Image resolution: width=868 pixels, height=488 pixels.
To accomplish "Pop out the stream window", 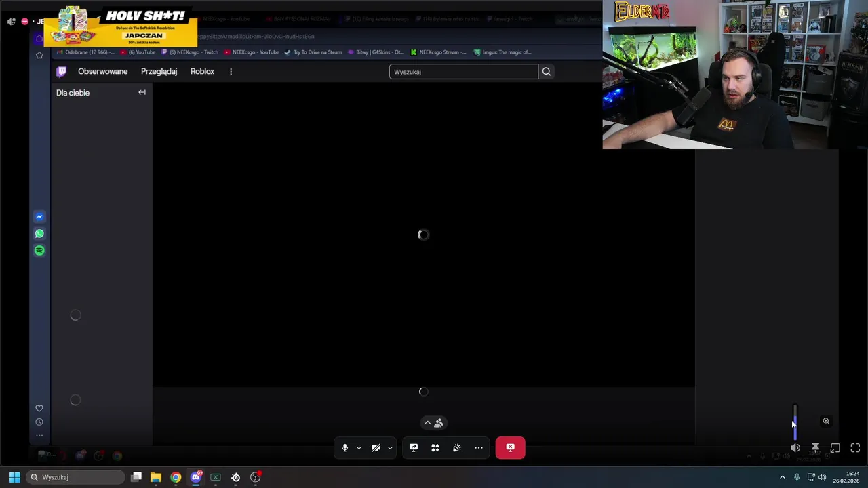I will (x=835, y=448).
